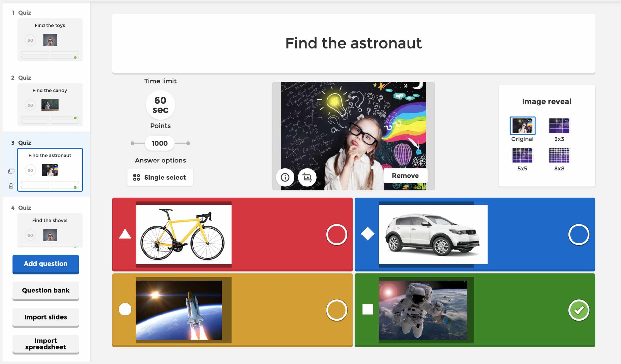
Task: Select Single select answer option
Action: tap(159, 177)
